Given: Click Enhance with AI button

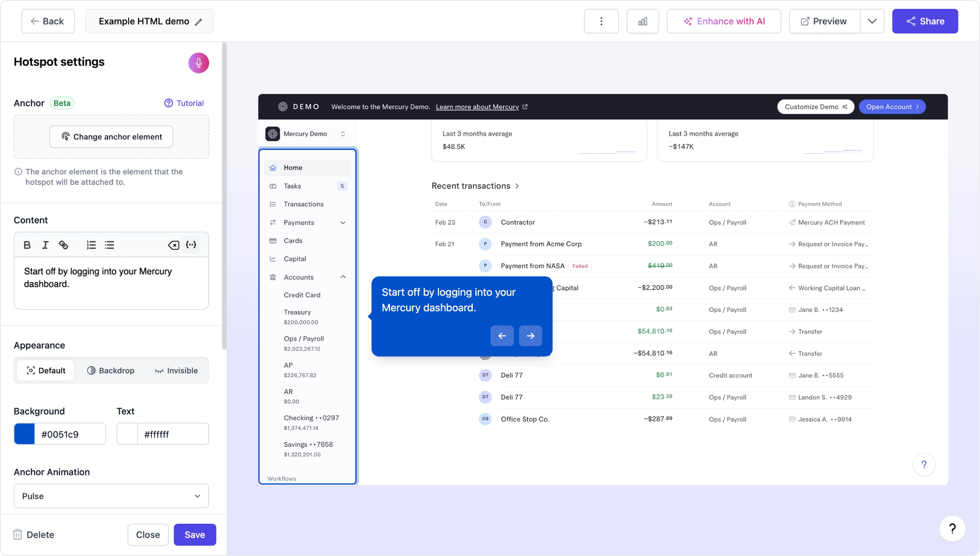Looking at the screenshot, I should pyautogui.click(x=724, y=21).
